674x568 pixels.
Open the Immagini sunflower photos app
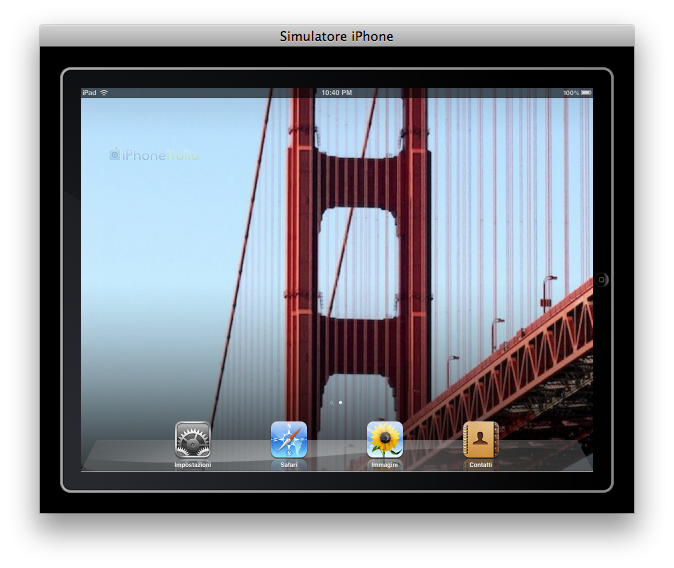click(385, 440)
